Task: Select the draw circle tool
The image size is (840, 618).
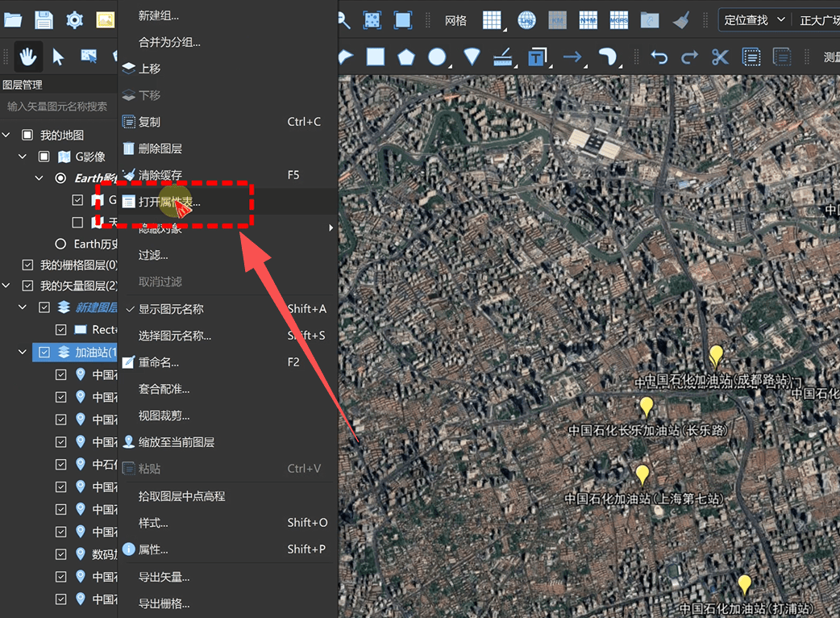Action: click(x=437, y=56)
